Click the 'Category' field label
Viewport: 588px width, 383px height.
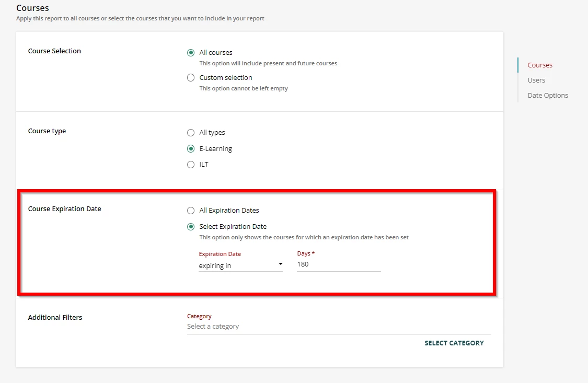199,316
